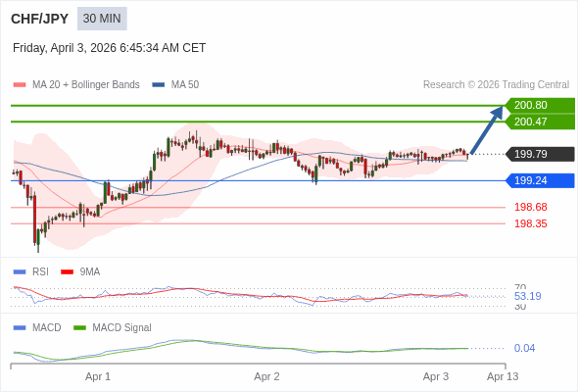Click the 198.68 red support label

pyautogui.click(x=531, y=207)
